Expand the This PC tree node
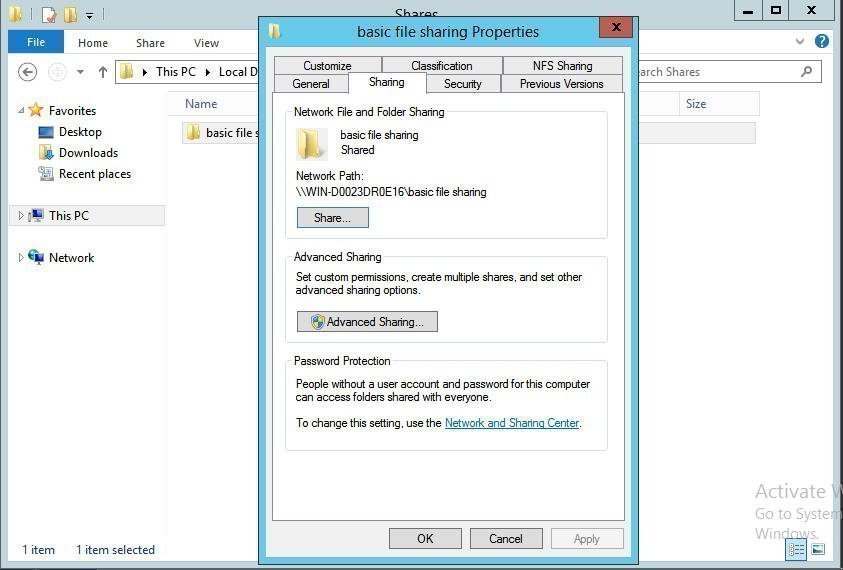This screenshot has height=570, width=843. [20, 216]
